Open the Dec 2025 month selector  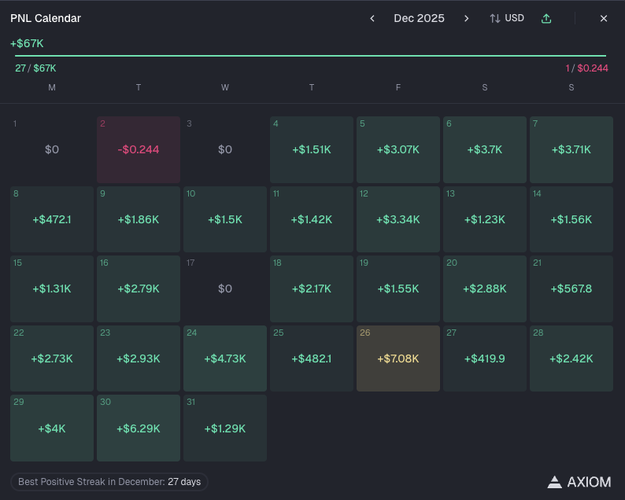click(419, 18)
